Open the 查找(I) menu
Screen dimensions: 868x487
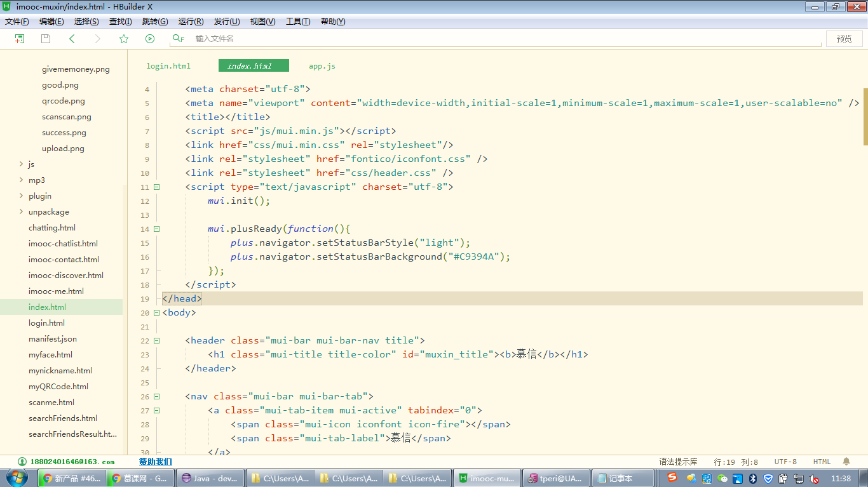[121, 22]
